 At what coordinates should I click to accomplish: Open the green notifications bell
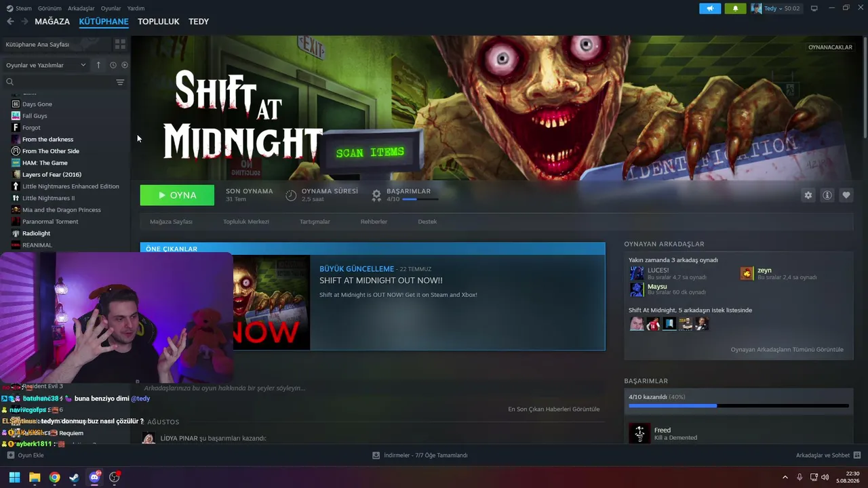735,8
